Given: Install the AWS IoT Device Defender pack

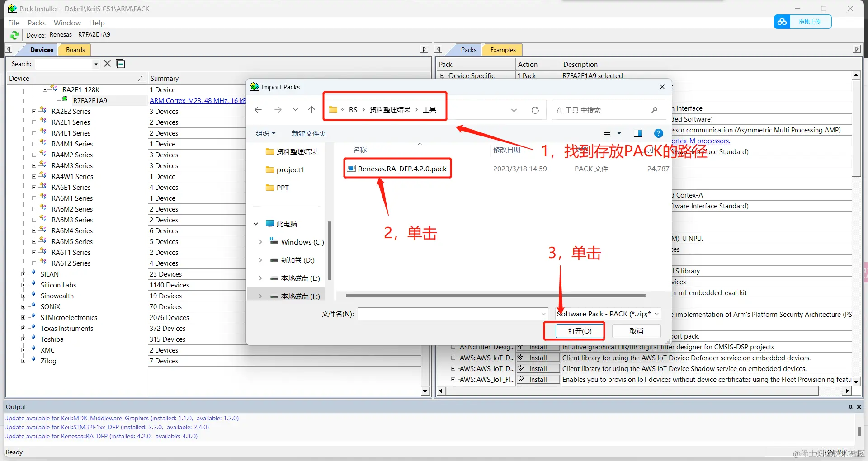Looking at the screenshot, I should [538, 358].
